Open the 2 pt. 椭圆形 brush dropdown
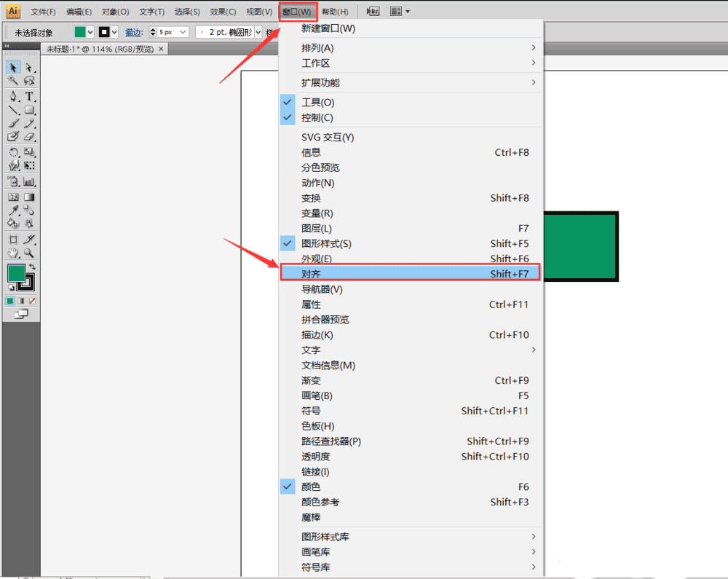This screenshot has height=579, width=728. [258, 32]
